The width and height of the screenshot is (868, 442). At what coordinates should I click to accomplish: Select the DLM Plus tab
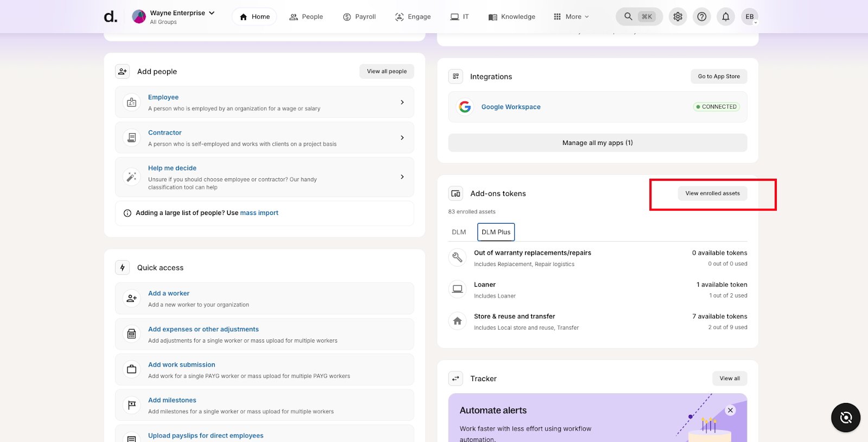pyautogui.click(x=496, y=232)
